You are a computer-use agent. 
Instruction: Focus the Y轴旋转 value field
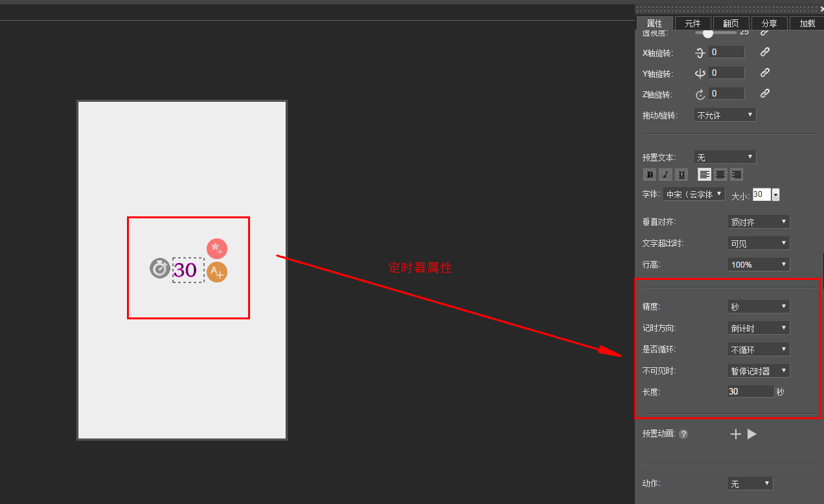click(726, 73)
